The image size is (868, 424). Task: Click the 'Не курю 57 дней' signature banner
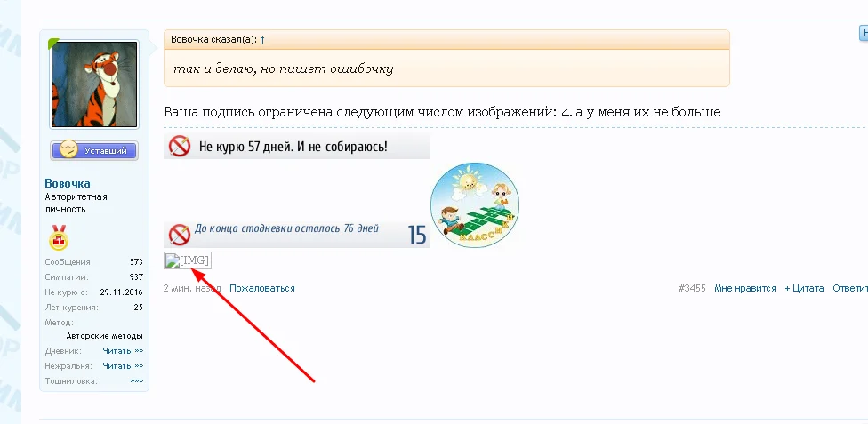[297, 147]
